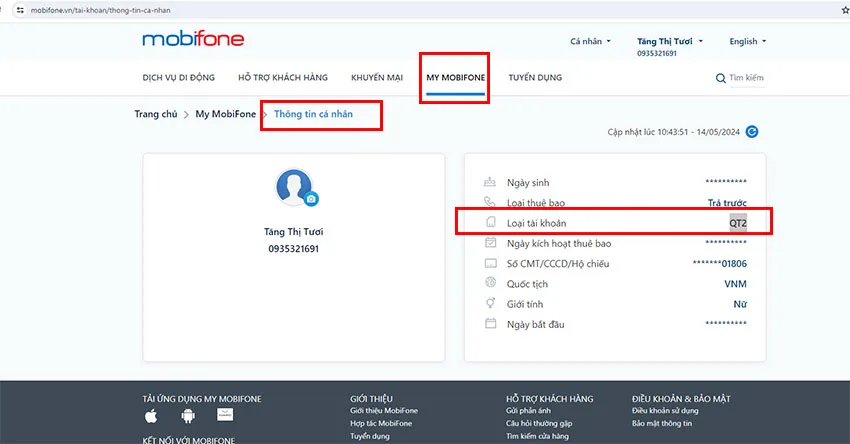Click the calendar-check icon by Ngày kích hoạt
The height and width of the screenshot is (444, 850).
[x=491, y=243]
